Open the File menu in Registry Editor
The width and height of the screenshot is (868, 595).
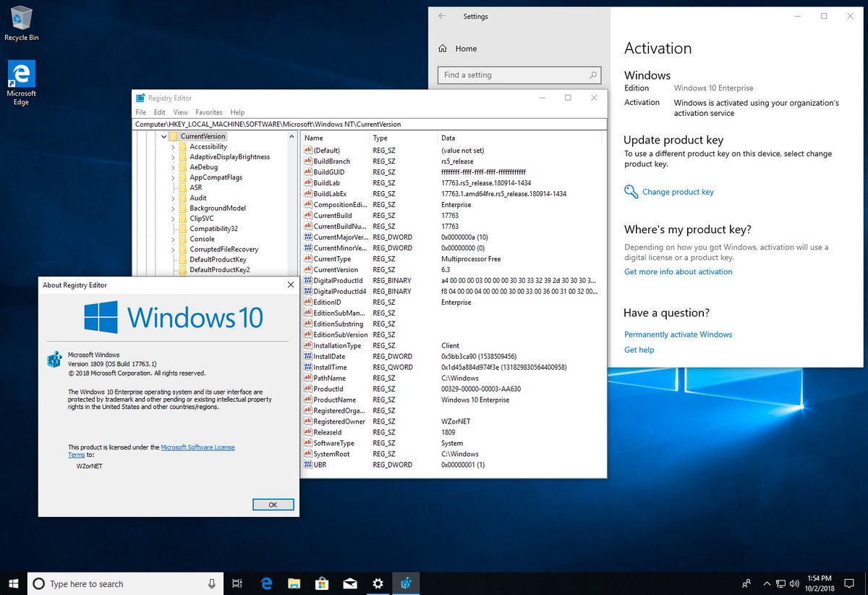click(x=140, y=112)
